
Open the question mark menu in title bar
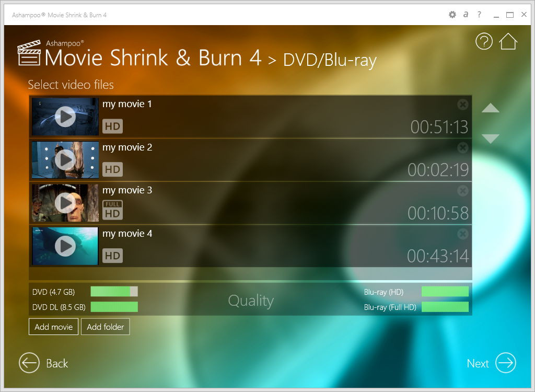[x=480, y=14]
